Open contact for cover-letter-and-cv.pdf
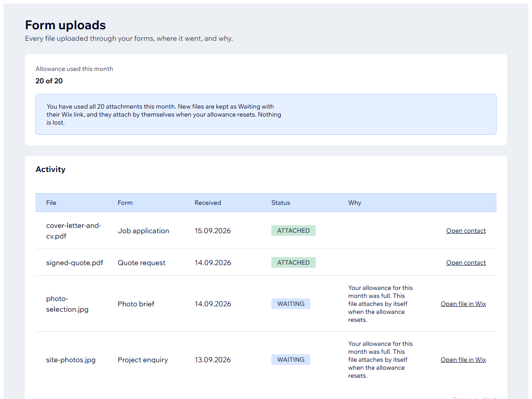This screenshot has height=399, width=532. point(466,231)
